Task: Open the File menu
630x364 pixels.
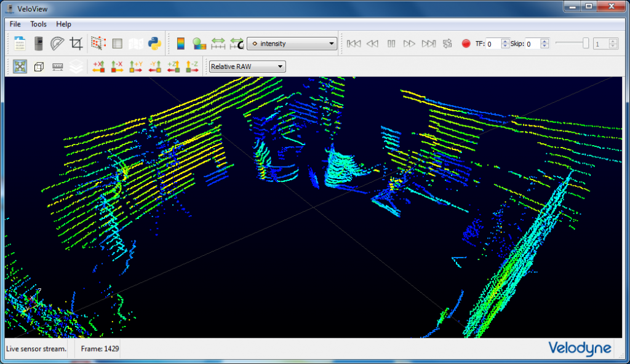Action: [x=14, y=24]
